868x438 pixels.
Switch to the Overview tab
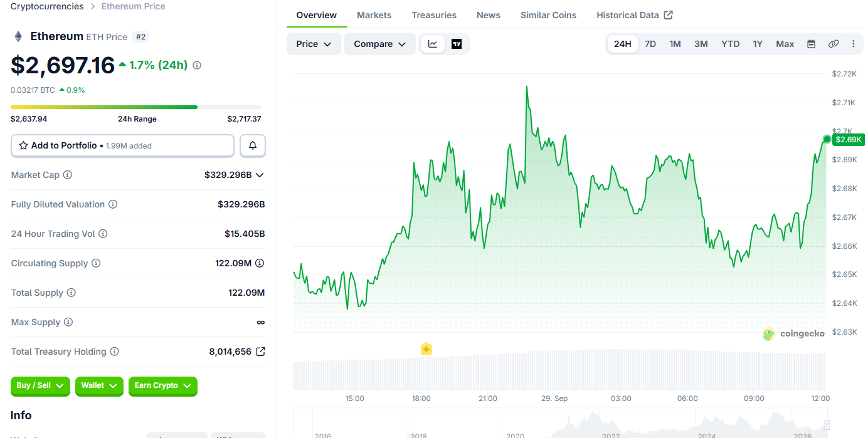[x=317, y=15]
